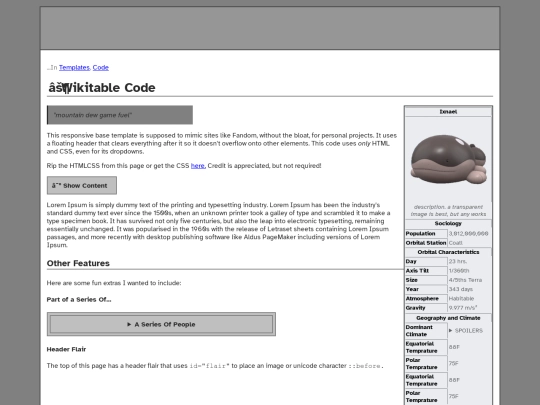Viewport: 540px width, 405px height.
Task: Click the Wikitable Code page heading
Action: (x=102, y=87)
